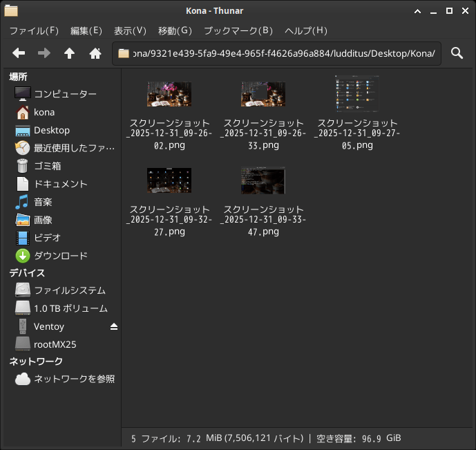Open the ブックマーク(B) menu
The width and height of the screenshot is (476, 450).
pyautogui.click(x=238, y=30)
